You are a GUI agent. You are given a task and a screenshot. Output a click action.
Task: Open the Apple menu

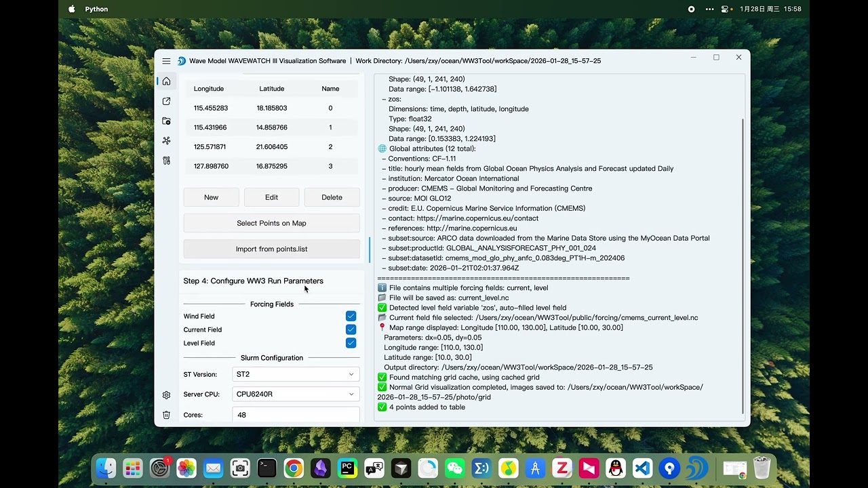[x=72, y=9]
